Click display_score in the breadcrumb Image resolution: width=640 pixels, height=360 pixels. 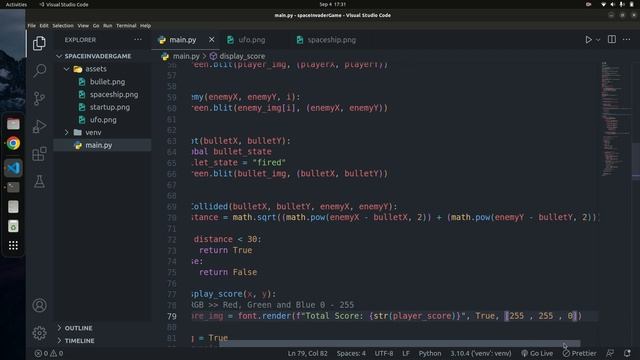click(x=242, y=56)
